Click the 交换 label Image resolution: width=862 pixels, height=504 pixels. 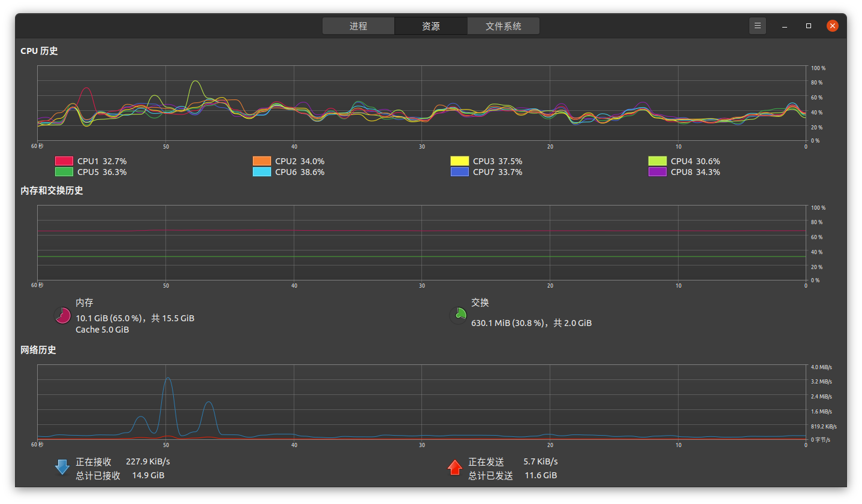click(x=480, y=303)
